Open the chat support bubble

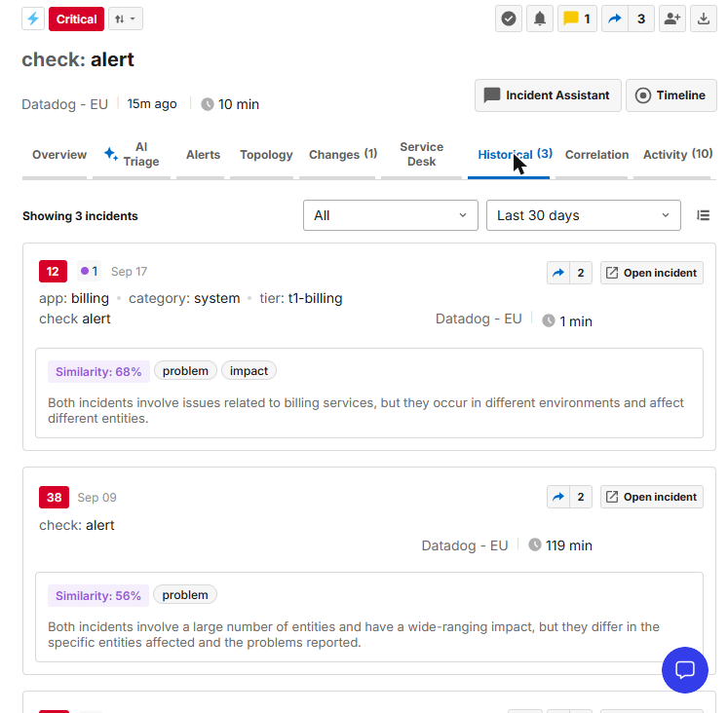685,670
